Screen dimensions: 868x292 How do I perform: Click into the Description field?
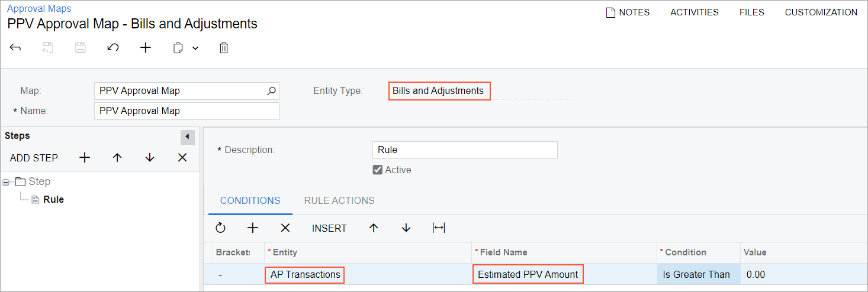coord(464,150)
